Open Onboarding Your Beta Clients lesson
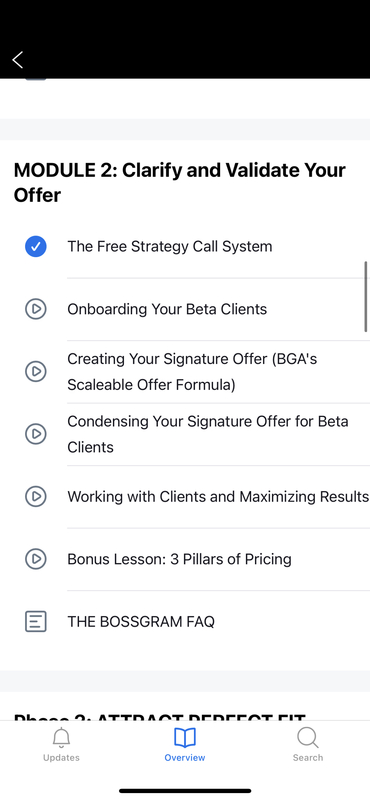The width and height of the screenshot is (370, 800). pyautogui.click(x=167, y=309)
